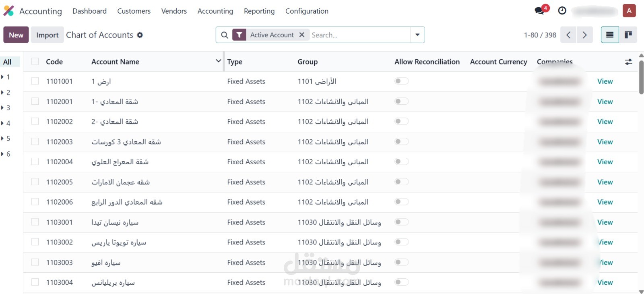The width and height of the screenshot is (644, 294).
Task: Click the search magnifier icon
Action: click(x=225, y=35)
